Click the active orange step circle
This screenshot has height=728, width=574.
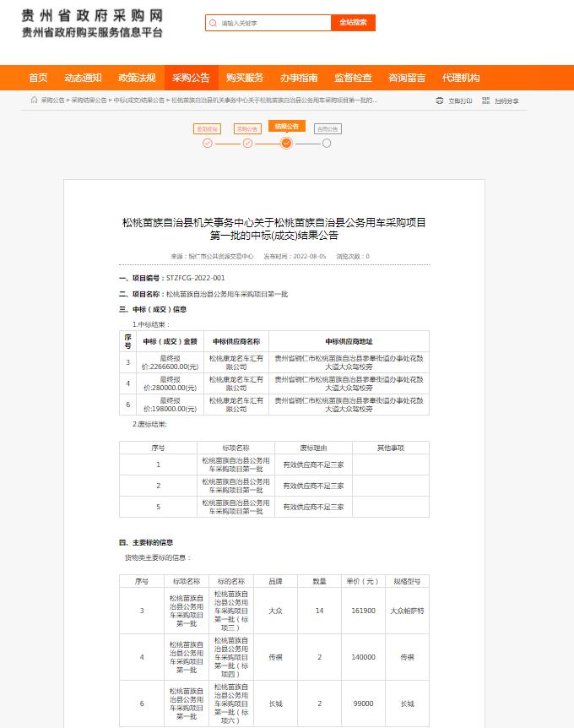(x=287, y=143)
